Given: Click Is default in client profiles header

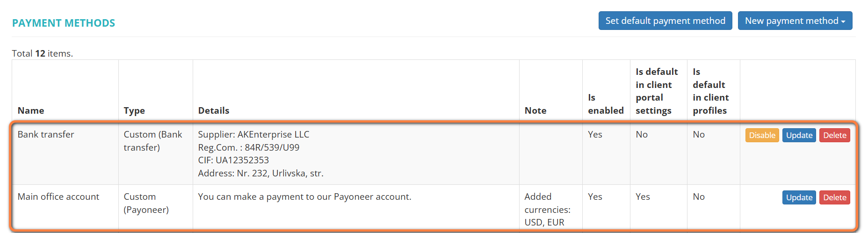Looking at the screenshot, I should click(710, 91).
